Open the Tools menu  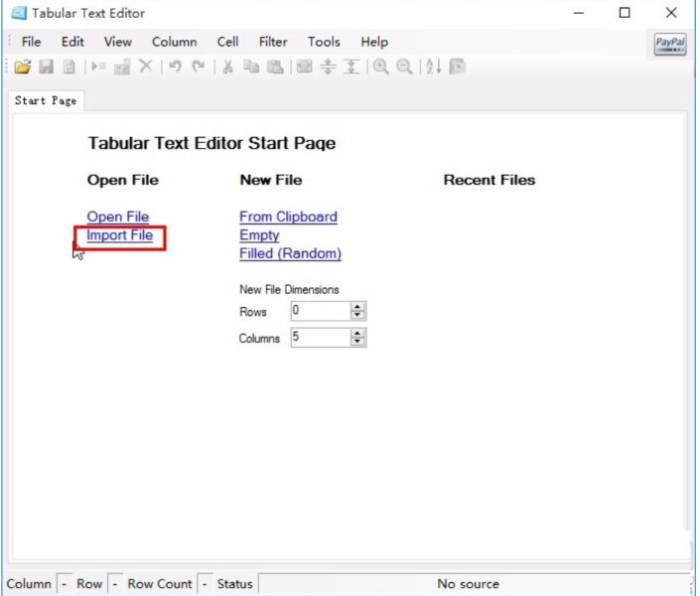click(x=324, y=42)
